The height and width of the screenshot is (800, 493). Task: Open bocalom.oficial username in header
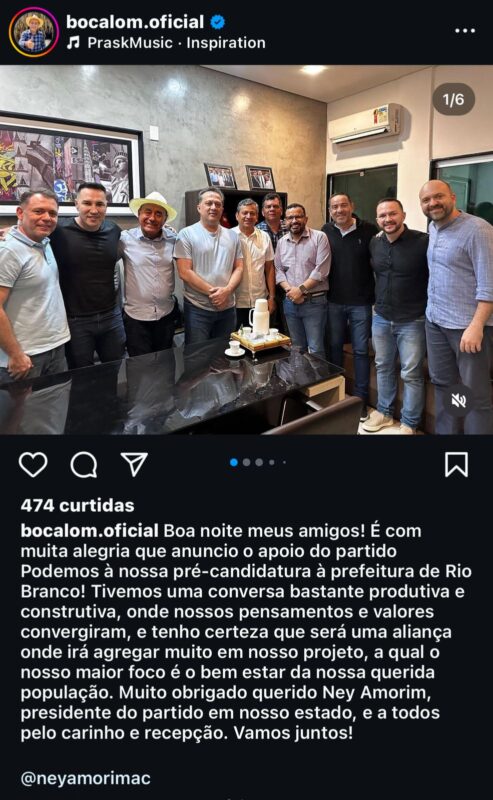click(x=135, y=22)
